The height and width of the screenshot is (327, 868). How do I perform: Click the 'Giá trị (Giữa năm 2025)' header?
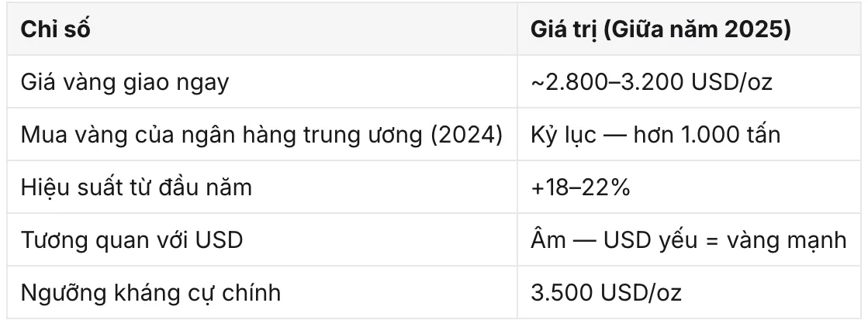(661, 30)
